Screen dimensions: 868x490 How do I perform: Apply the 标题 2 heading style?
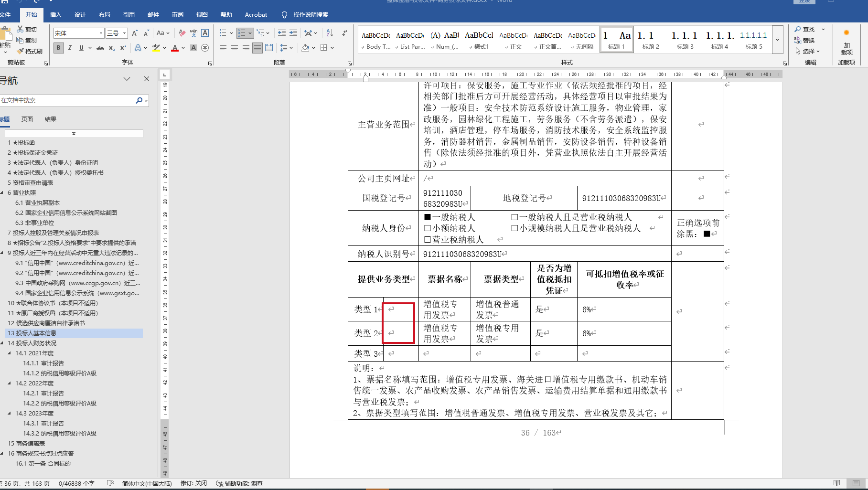click(651, 39)
